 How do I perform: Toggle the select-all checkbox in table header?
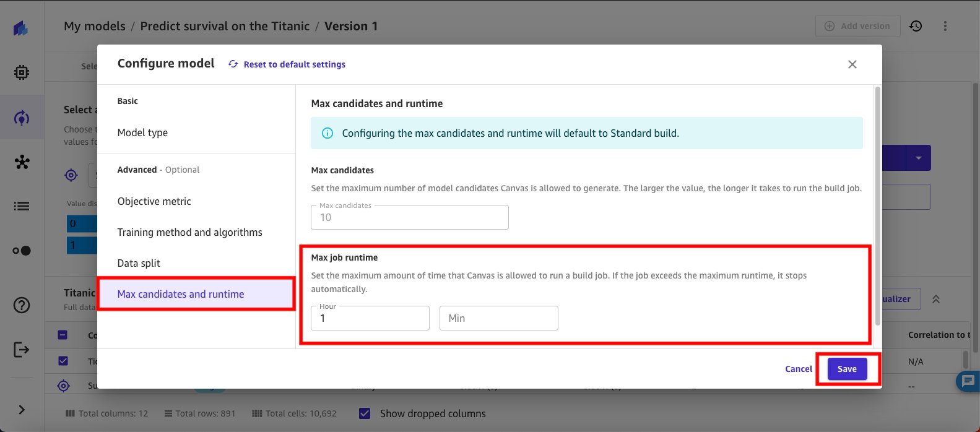click(x=63, y=335)
